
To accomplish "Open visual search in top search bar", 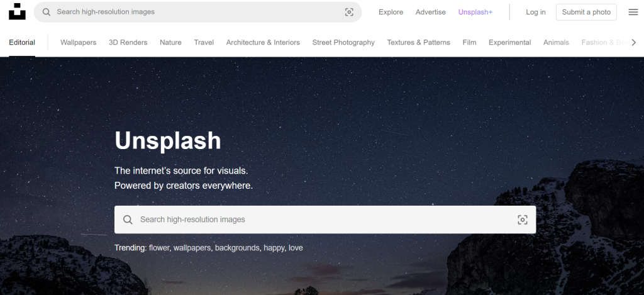I will point(349,12).
